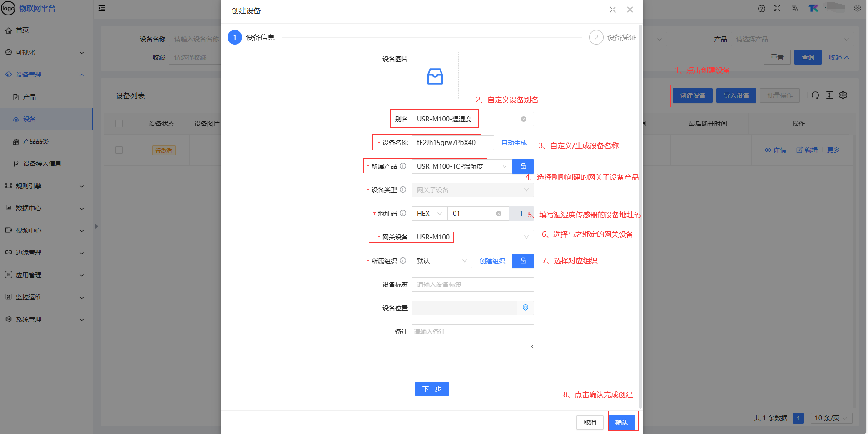Click the 备注 remarks text area
Image resolution: width=868 pixels, height=434 pixels.
click(472, 337)
